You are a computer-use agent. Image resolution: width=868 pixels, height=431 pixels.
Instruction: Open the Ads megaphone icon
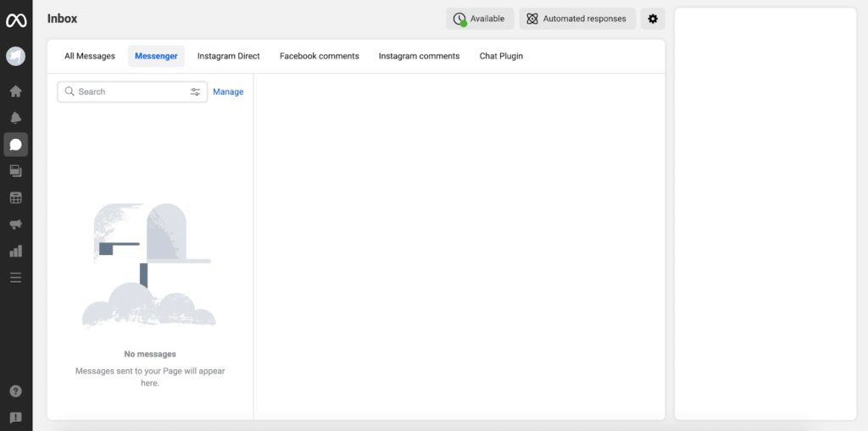click(15, 224)
